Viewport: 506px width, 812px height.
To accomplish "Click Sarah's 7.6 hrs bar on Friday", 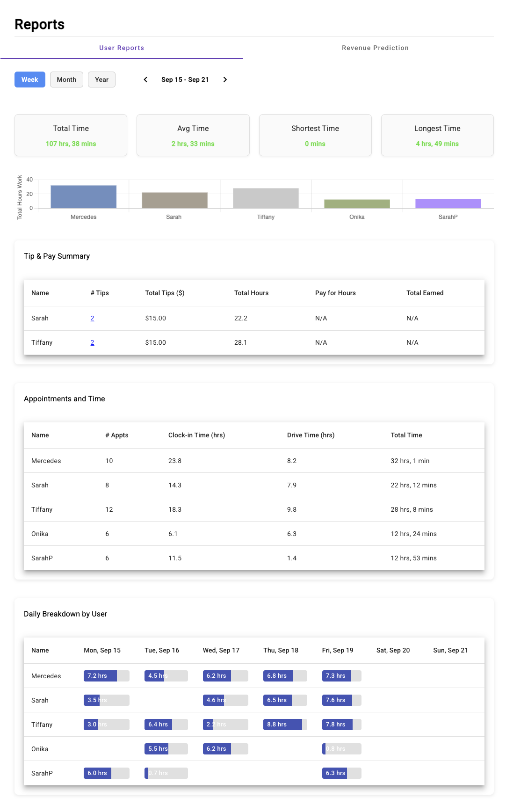I will (342, 700).
